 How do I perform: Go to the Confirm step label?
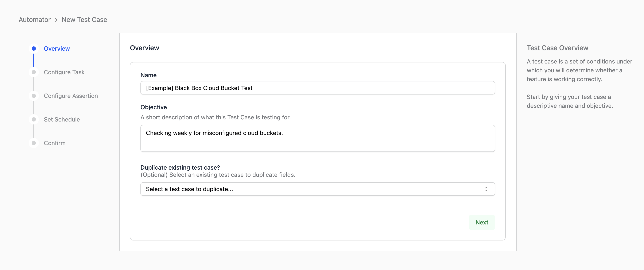(55, 143)
